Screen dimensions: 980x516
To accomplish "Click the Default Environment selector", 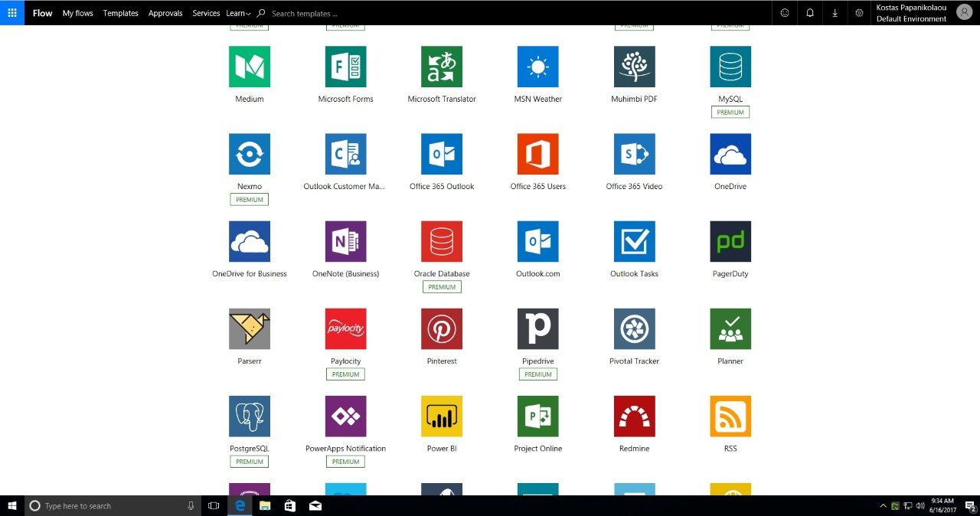I will (x=911, y=19).
